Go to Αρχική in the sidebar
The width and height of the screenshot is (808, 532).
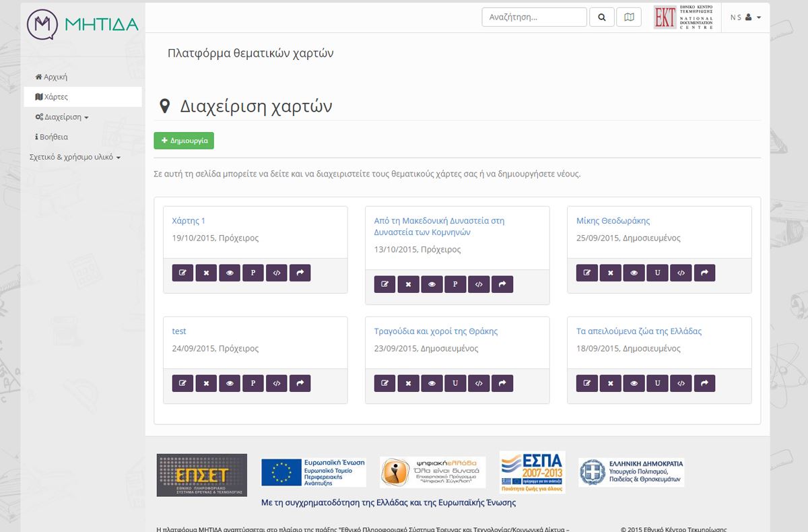coord(52,77)
